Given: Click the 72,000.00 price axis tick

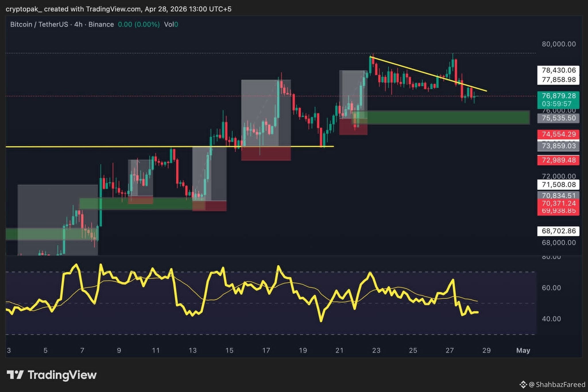Looking at the screenshot, I should click(x=559, y=176).
